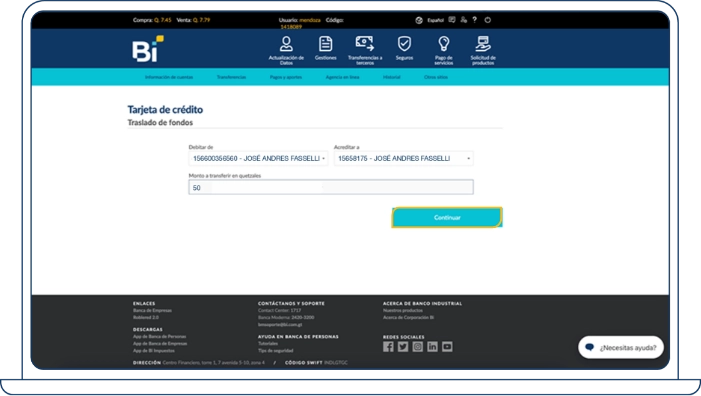Follow the Roblered 2.0 link
The width and height of the screenshot is (701, 396).
(146, 317)
